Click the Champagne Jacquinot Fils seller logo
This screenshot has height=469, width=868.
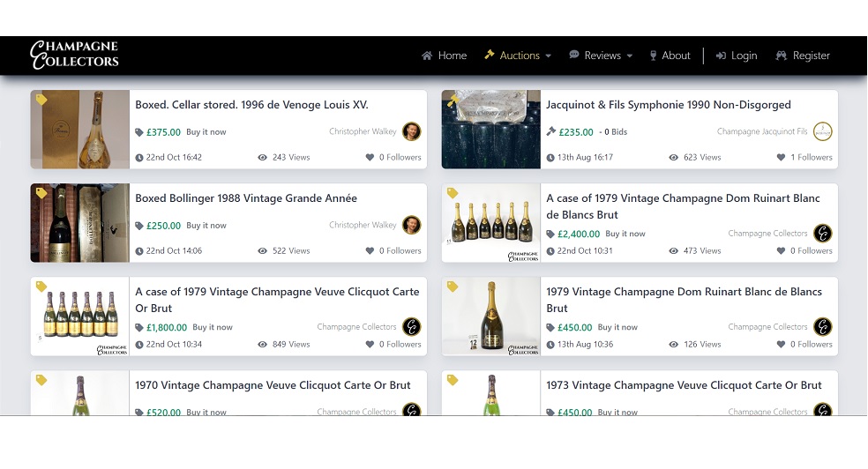point(822,132)
